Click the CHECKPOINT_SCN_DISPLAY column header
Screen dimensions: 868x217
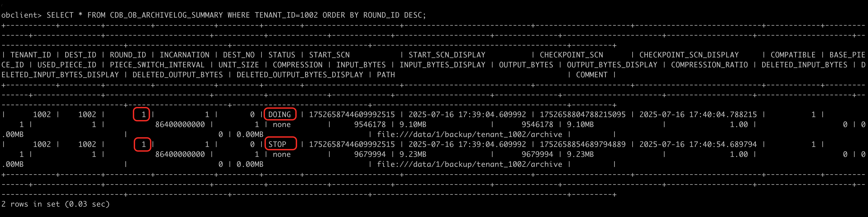(689, 55)
